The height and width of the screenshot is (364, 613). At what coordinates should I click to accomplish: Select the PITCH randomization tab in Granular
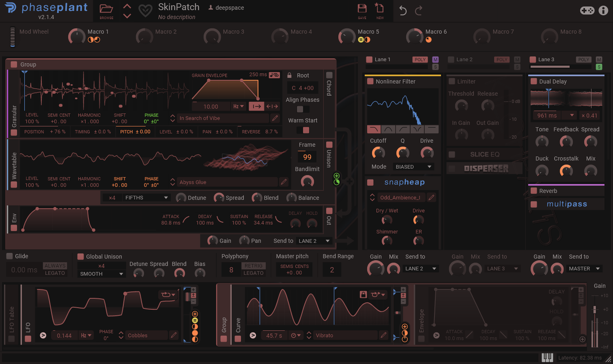click(x=135, y=132)
